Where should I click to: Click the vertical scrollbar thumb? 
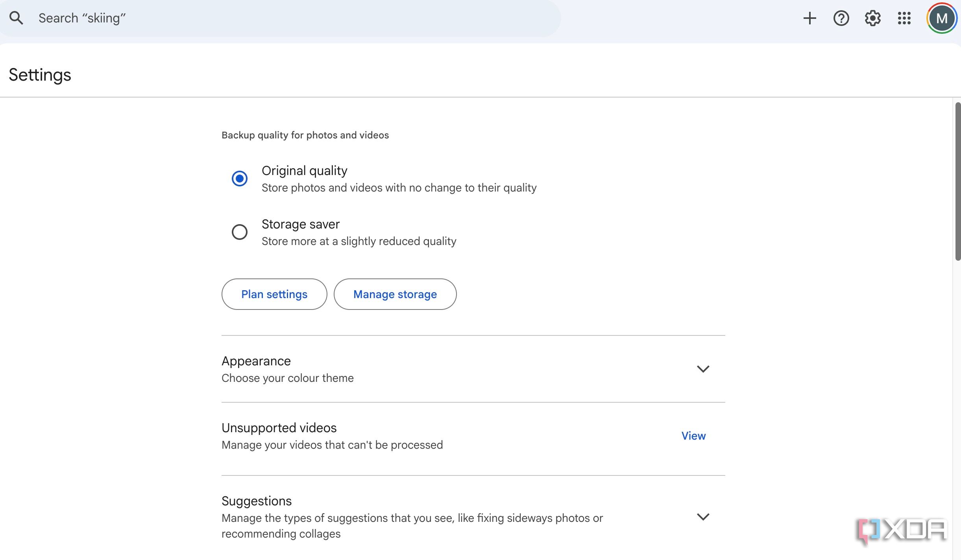958,181
